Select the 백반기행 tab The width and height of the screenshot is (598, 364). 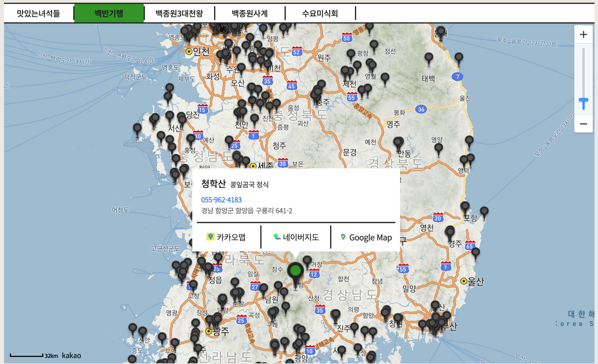109,13
